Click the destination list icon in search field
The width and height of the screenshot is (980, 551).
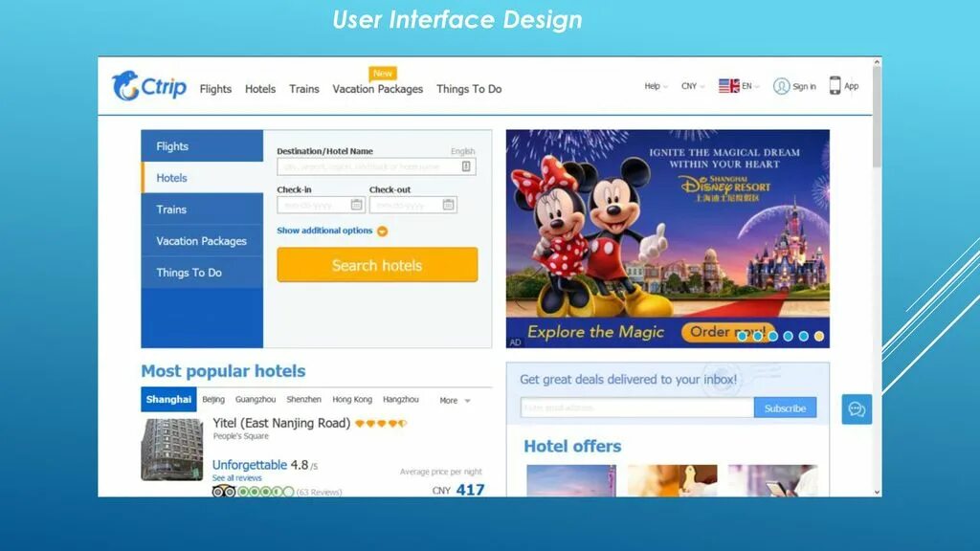(466, 166)
